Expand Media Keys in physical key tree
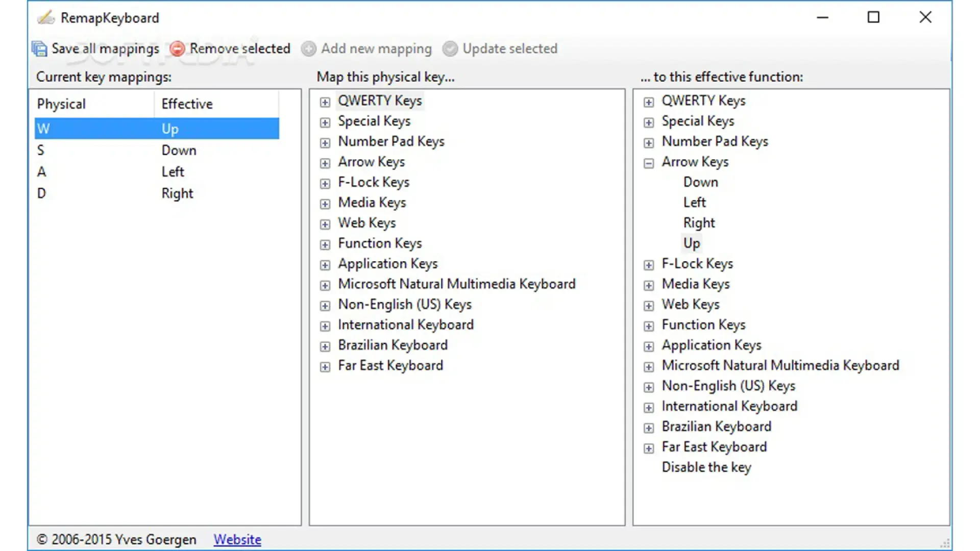This screenshot has width=980, height=551. [x=325, y=204]
